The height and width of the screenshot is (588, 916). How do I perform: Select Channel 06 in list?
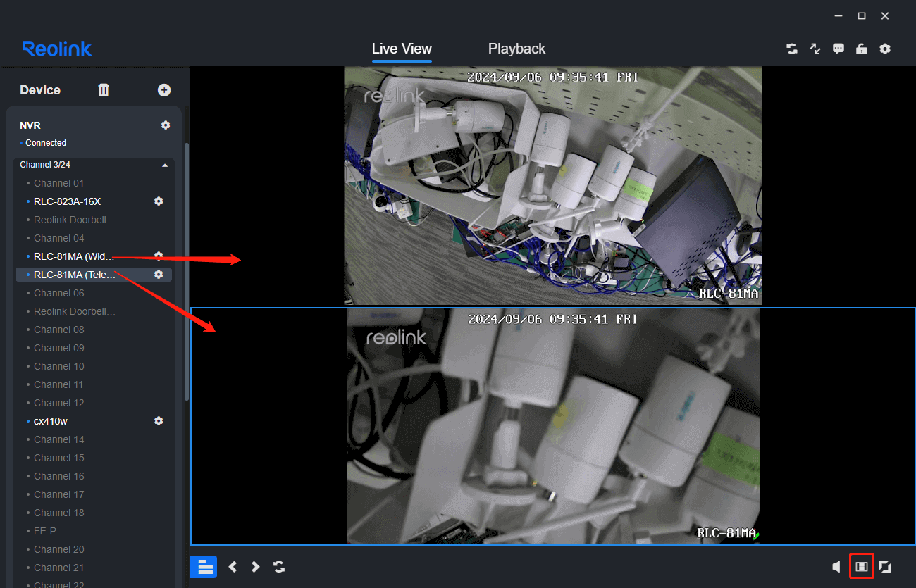(58, 293)
